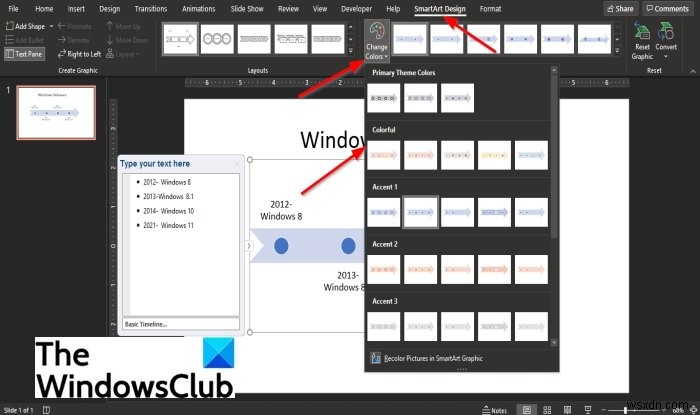This screenshot has width=700, height=415.
Task: Switch to the Transitions tab
Action: pos(150,8)
